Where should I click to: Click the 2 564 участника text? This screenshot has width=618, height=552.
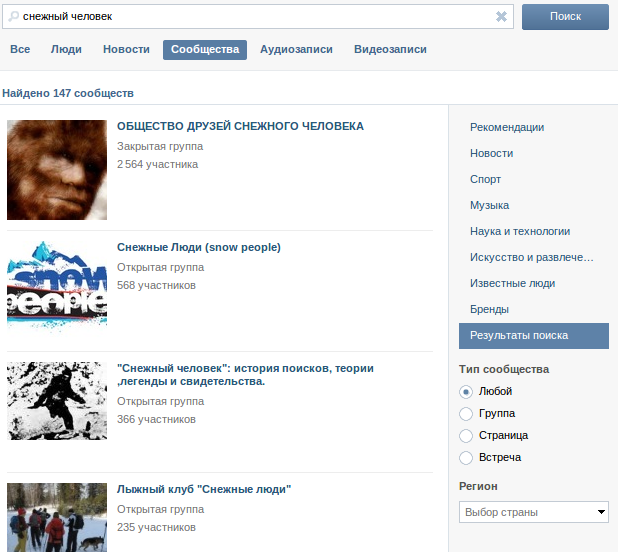157,164
